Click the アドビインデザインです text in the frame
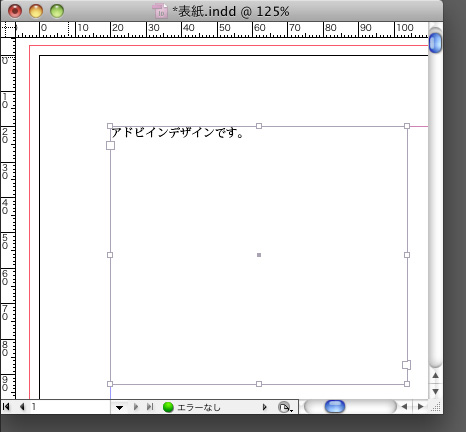 177,133
